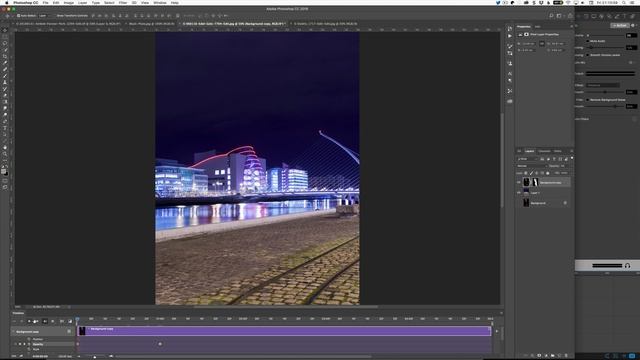This screenshot has height=360, width=640.
Task: Click the gear icon in the far-right audio panel
Action: pos(633,26)
